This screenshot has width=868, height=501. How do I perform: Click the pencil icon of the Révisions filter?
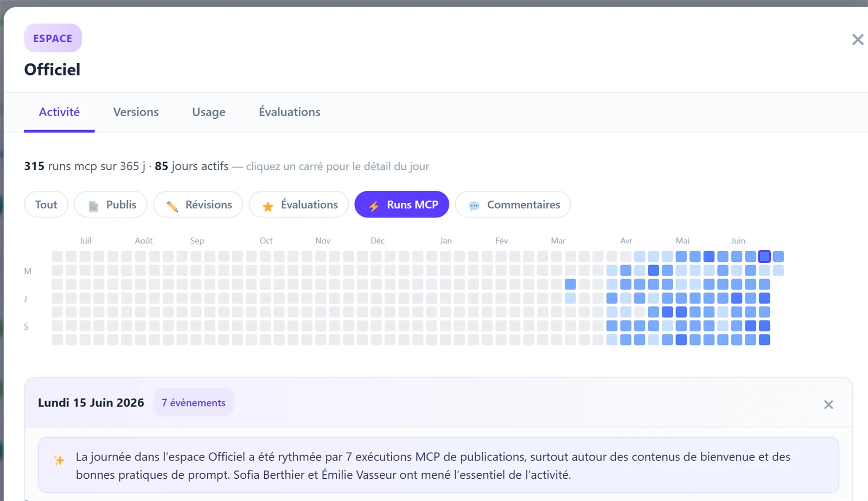(173, 205)
